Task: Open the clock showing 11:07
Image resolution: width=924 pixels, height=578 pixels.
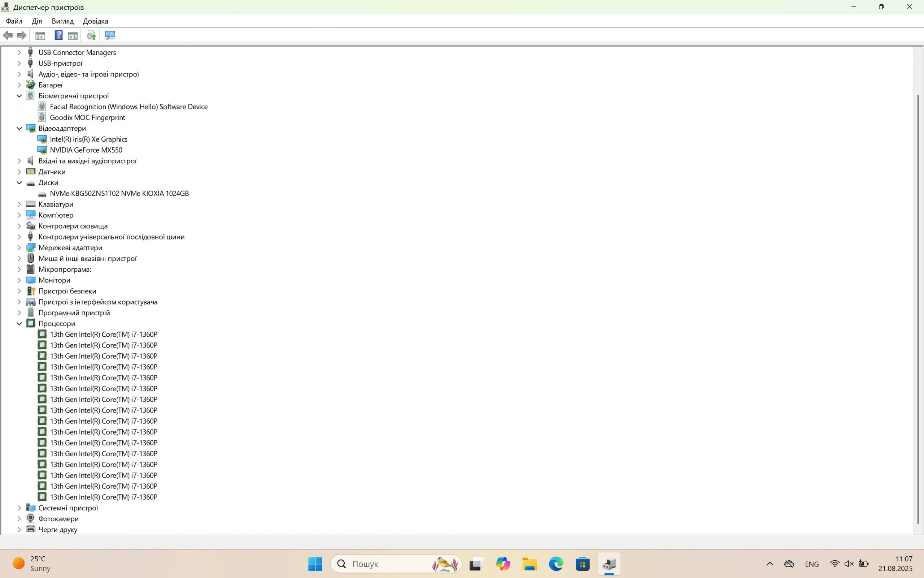Action: 895,564
